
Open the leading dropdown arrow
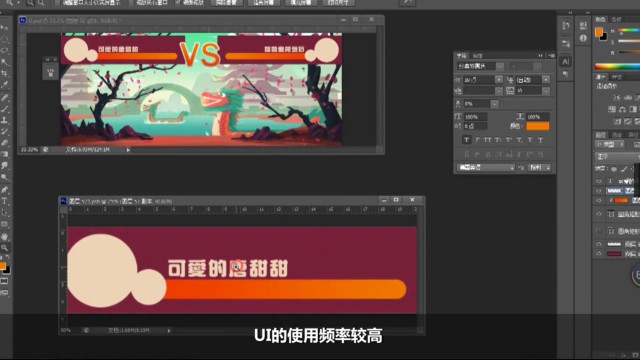tap(546, 80)
